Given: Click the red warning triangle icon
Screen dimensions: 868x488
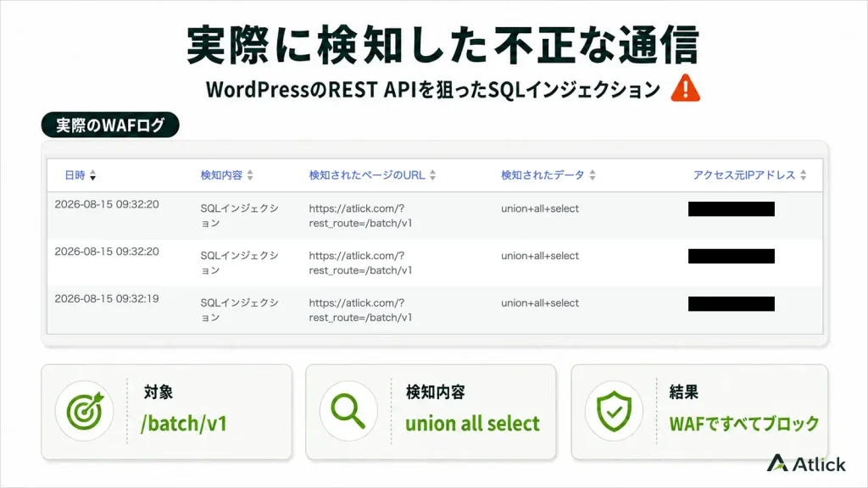Looking at the screenshot, I should tap(685, 88).
